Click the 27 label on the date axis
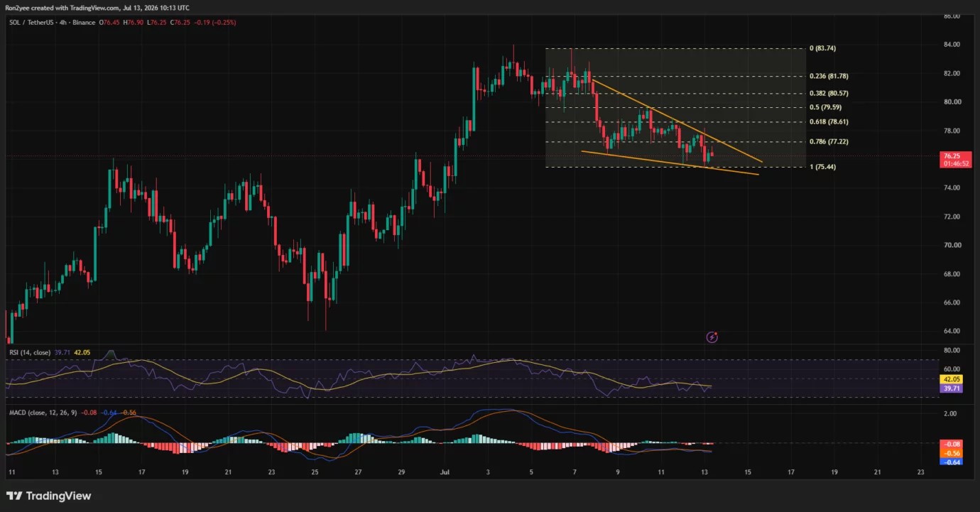980x512 pixels. [x=358, y=472]
